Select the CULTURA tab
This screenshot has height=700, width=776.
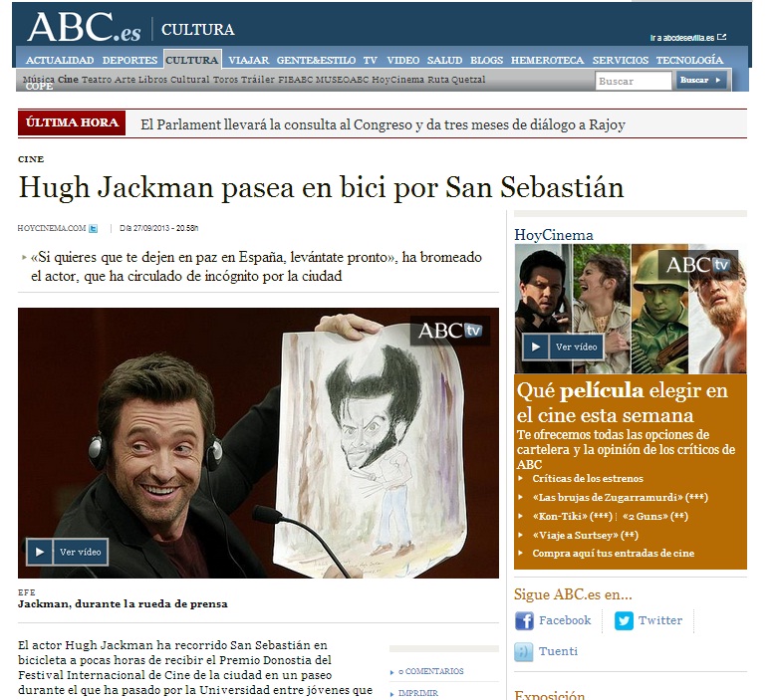[x=192, y=61]
